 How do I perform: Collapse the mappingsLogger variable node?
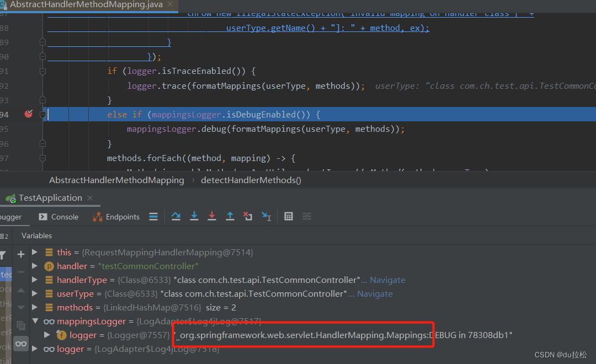click(x=35, y=321)
